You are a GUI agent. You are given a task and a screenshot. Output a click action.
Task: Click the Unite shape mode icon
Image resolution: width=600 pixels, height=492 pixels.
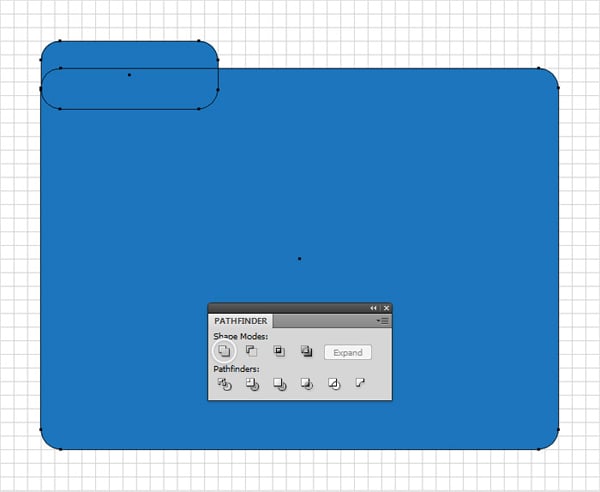point(223,351)
